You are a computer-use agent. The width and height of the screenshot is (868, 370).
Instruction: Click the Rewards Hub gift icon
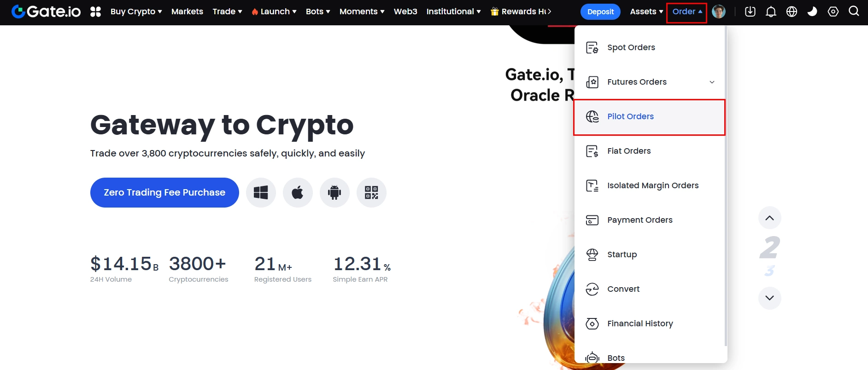tap(495, 12)
